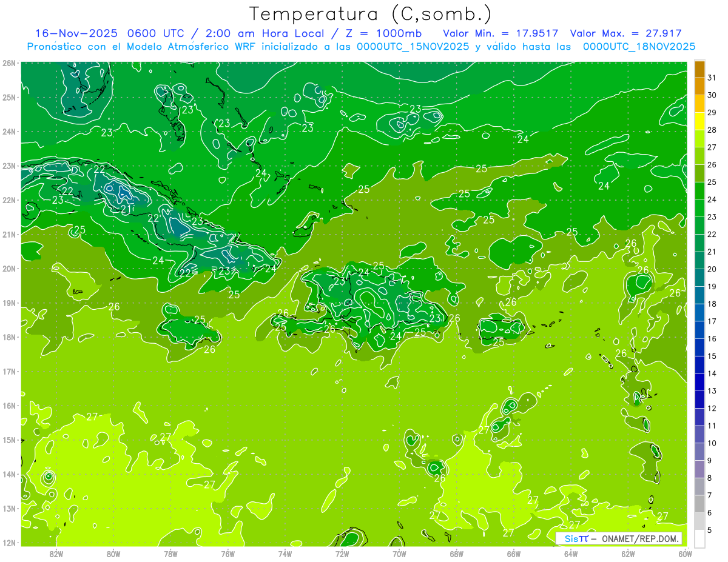Click the 64W longitude axis label
This screenshot has height=562, width=728.
point(571,553)
